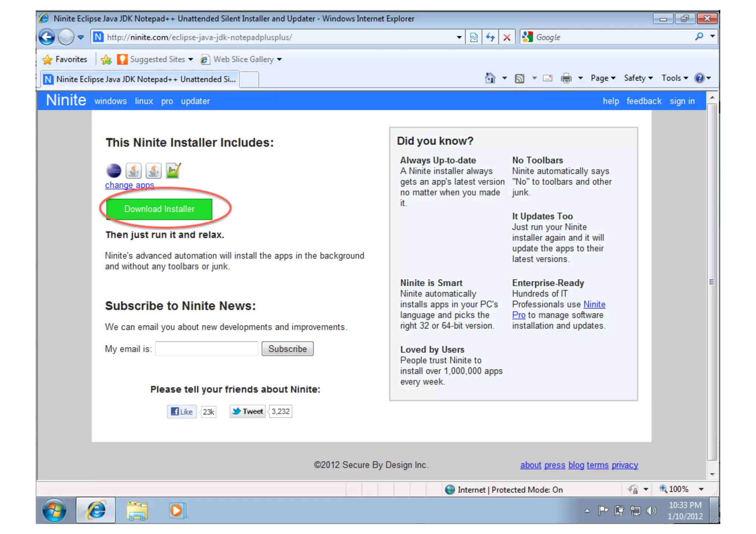Viewport: 756px width, 534px height.
Task: Open the help link in header
Action: coord(611,101)
